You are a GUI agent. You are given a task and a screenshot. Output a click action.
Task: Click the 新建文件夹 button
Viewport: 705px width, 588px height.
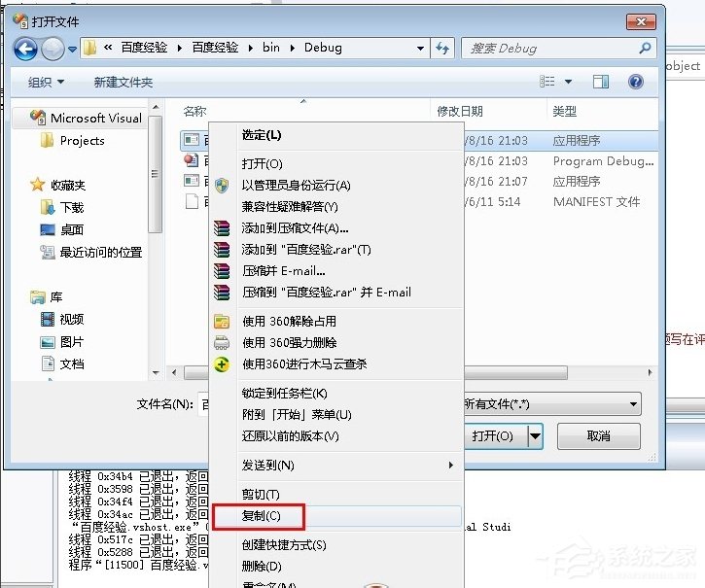point(123,83)
